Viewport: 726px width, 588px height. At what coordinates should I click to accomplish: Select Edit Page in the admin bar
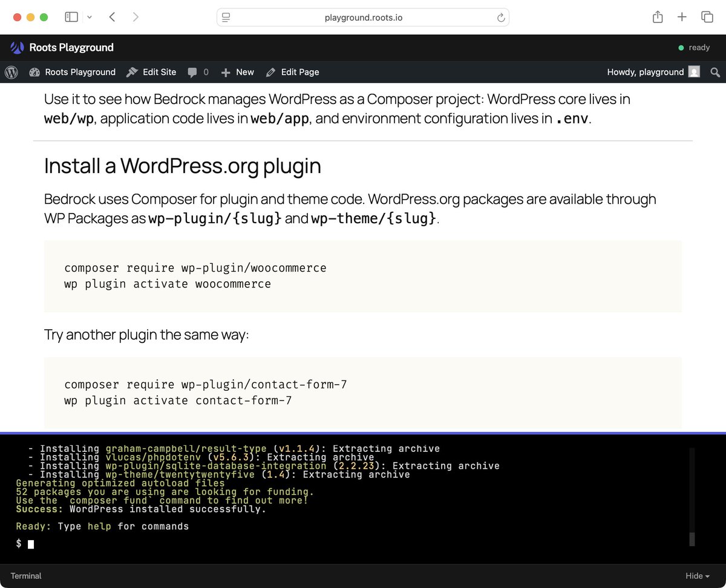[292, 72]
